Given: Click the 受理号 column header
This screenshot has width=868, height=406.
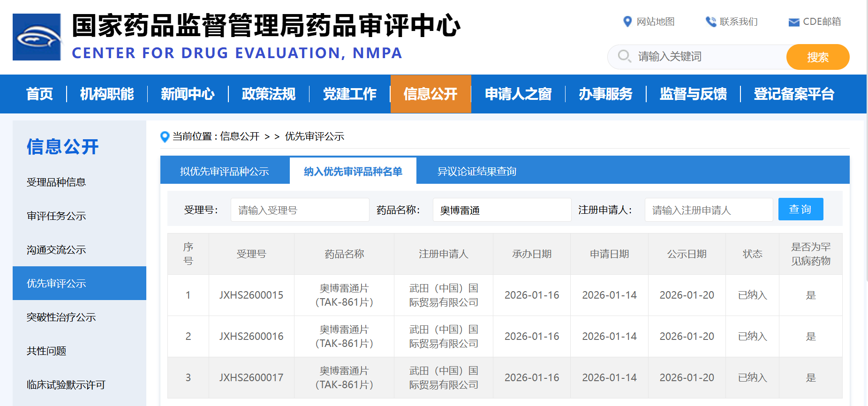Looking at the screenshot, I should [251, 254].
